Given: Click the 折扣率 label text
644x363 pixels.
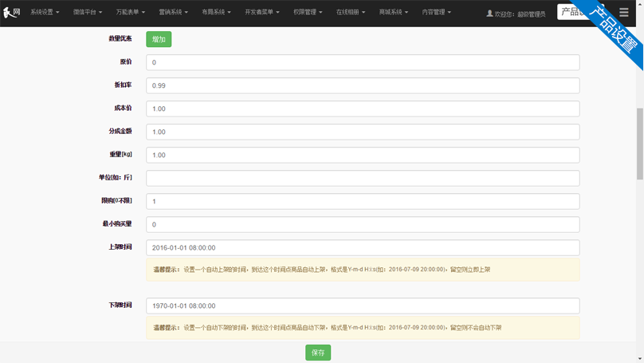Looking at the screenshot, I should click(123, 85).
